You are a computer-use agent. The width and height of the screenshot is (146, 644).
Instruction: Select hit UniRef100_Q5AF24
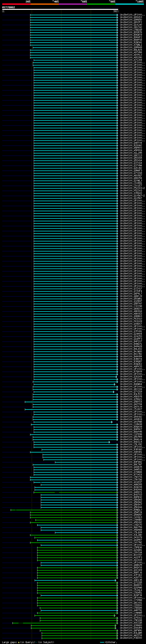click(x=131, y=512)
